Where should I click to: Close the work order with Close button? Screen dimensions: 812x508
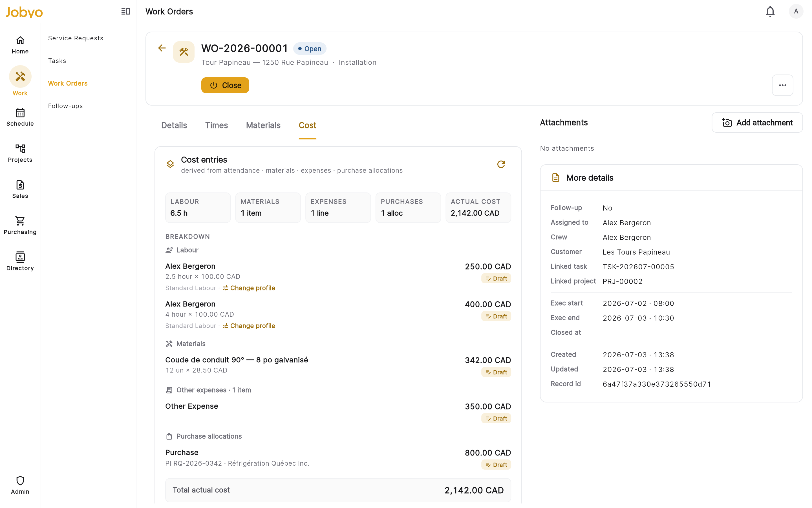pos(225,85)
